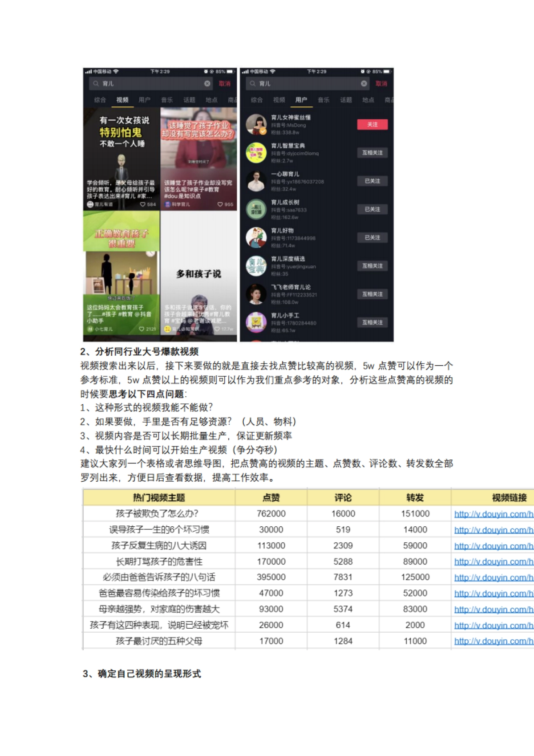Select 话题 tab in right phone

(x=346, y=100)
